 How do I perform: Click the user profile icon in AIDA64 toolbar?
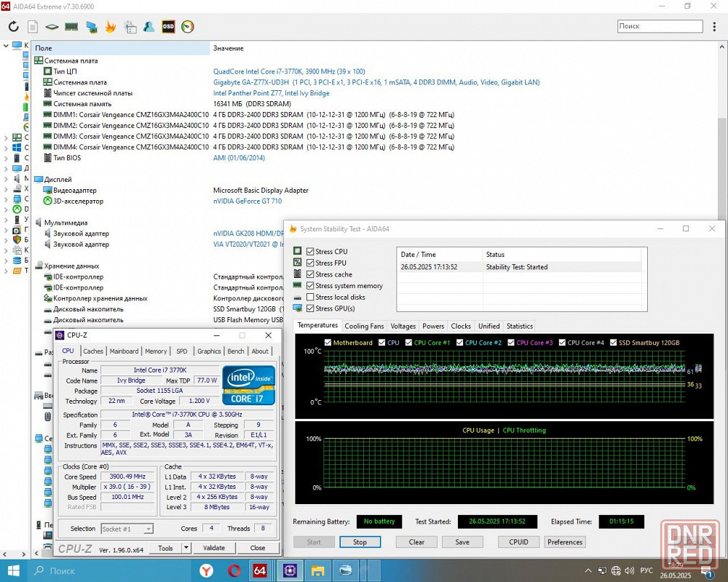[149, 26]
